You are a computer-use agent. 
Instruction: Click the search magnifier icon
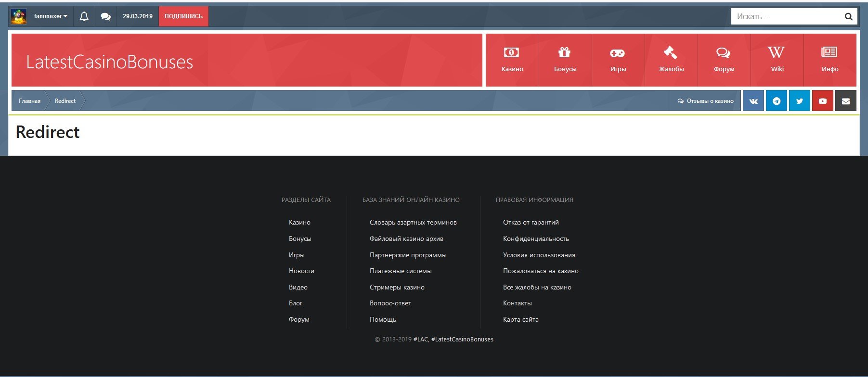point(848,16)
